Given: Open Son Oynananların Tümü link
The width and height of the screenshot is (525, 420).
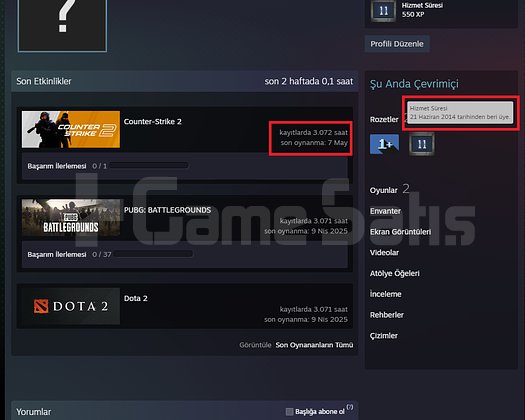Looking at the screenshot, I should point(314,345).
